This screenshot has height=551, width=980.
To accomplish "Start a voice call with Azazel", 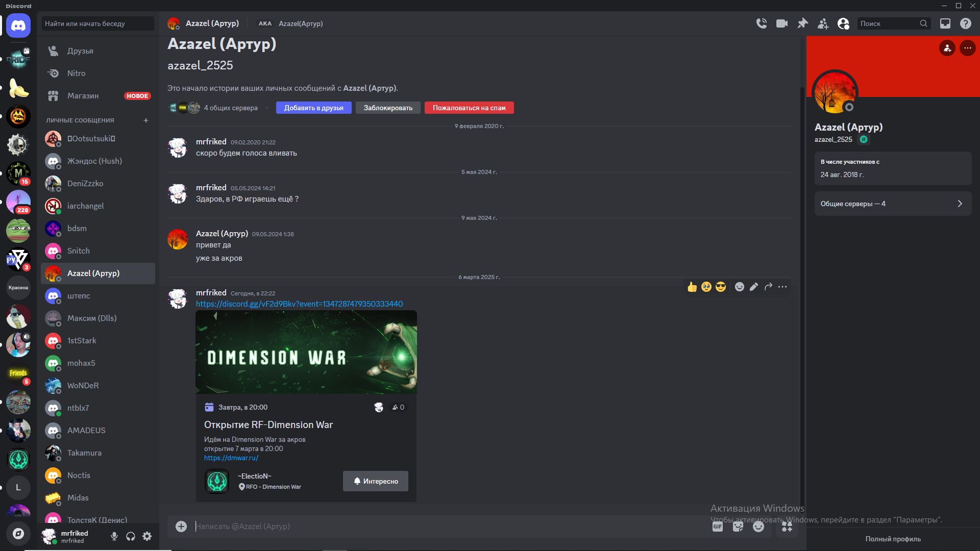I will pyautogui.click(x=762, y=23).
